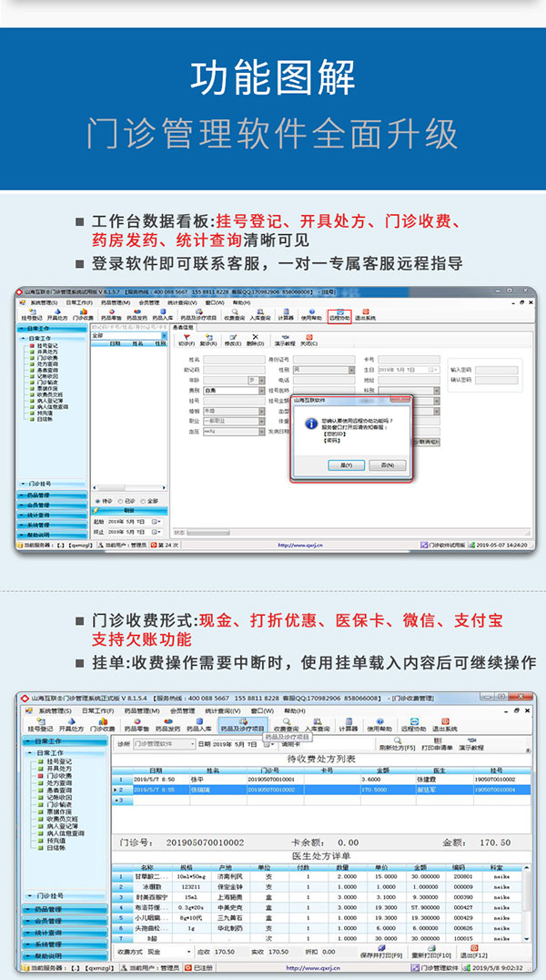Click the 请刷卡 input field
546x980 pixels.
coord(326,744)
